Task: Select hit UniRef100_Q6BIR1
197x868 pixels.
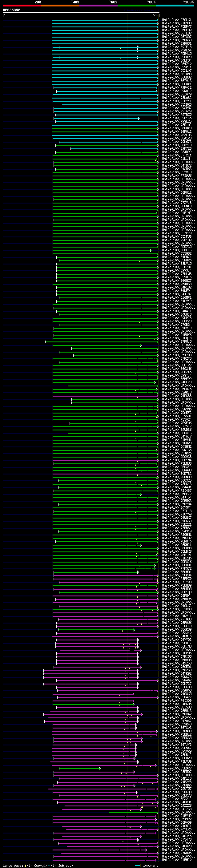Action: point(176,555)
